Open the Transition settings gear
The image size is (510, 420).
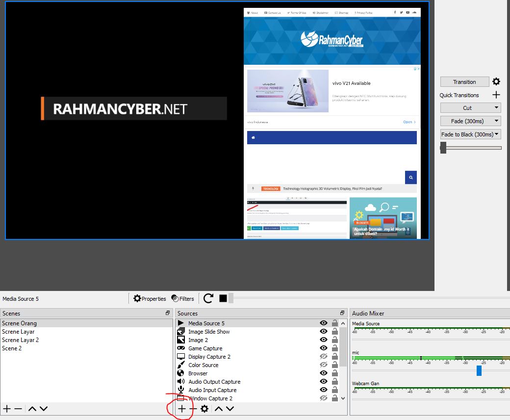tap(495, 81)
